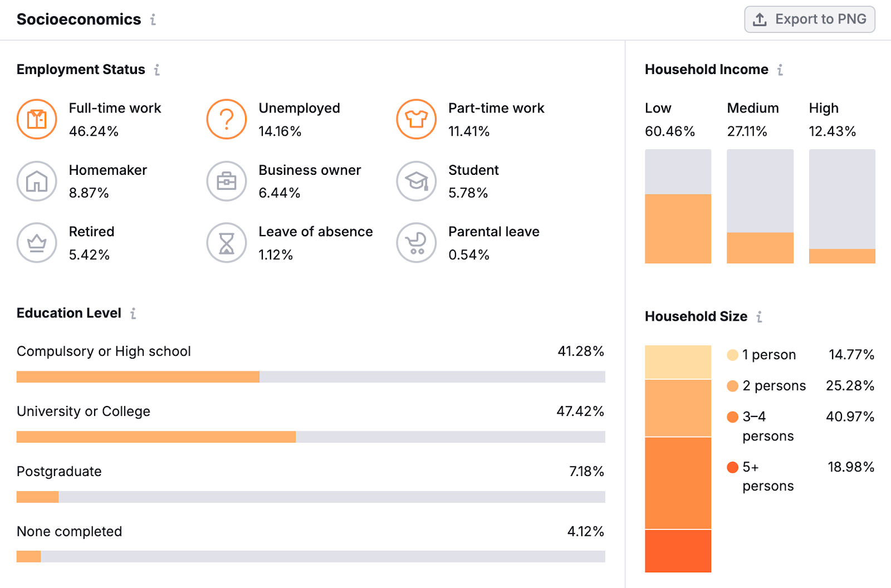Open the Socioeconomics info tooltip
Viewport: 891px width, 588px height.
(153, 19)
